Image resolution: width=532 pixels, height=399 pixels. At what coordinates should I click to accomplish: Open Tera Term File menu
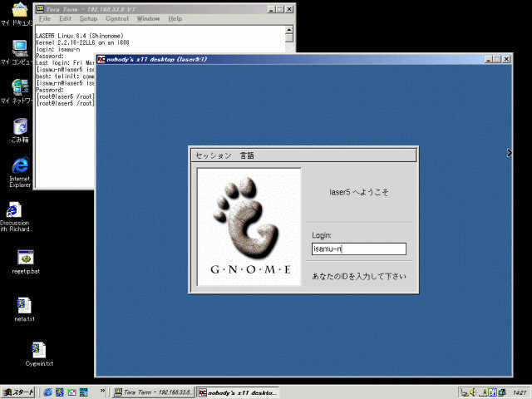click(x=45, y=18)
